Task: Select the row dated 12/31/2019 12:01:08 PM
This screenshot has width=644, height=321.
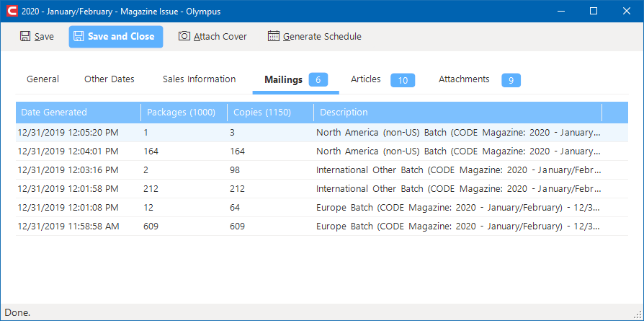Action: pos(321,208)
